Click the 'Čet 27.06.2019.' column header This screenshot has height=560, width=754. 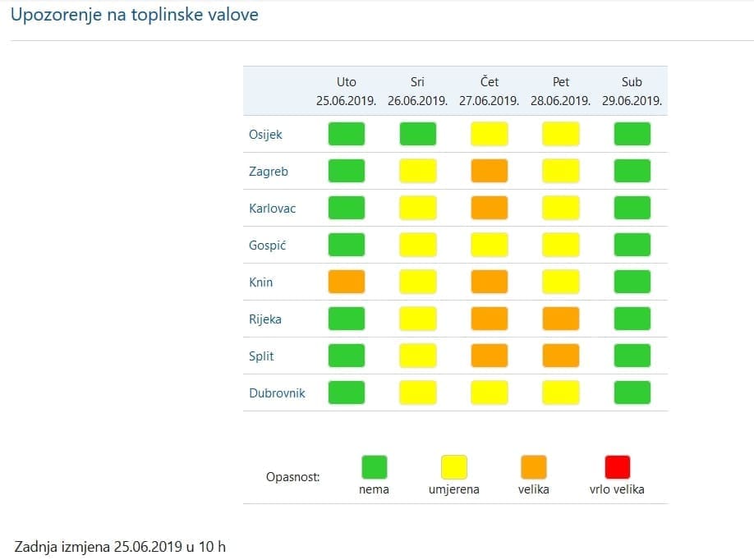pos(490,91)
